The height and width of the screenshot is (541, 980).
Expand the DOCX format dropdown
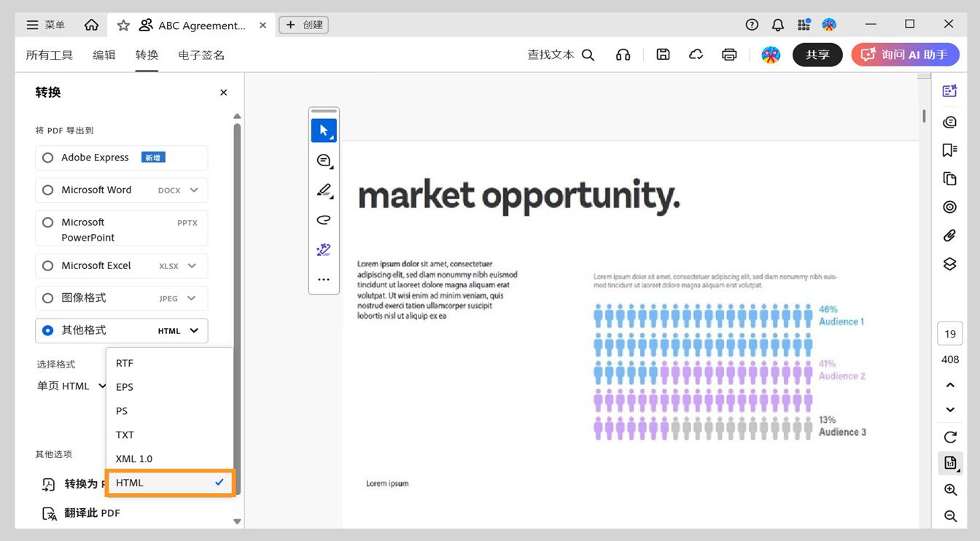(194, 190)
